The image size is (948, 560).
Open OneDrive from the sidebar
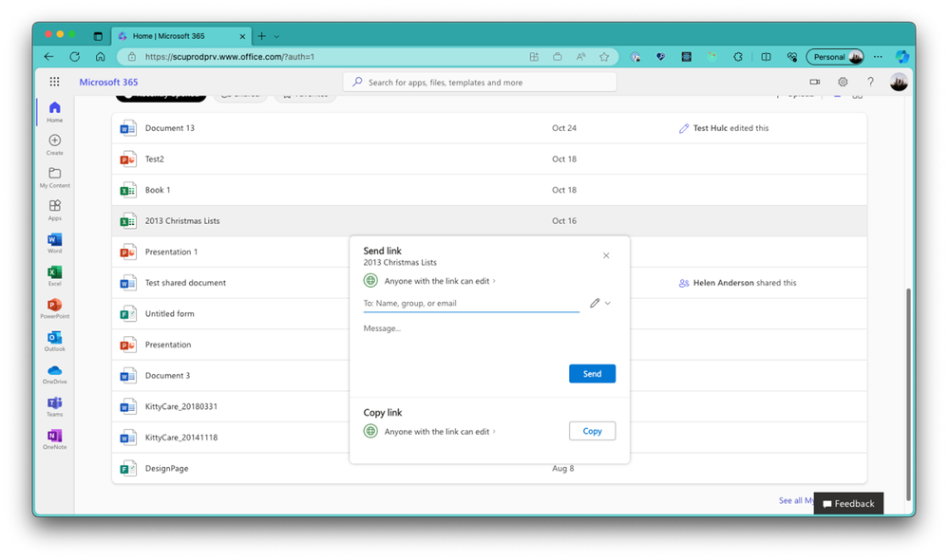tap(54, 374)
